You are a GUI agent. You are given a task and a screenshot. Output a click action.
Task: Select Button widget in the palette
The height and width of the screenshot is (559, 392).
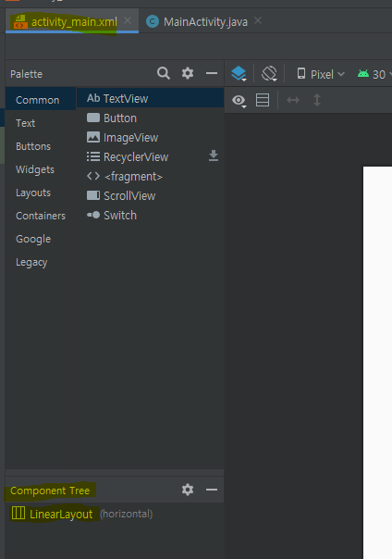point(150,118)
